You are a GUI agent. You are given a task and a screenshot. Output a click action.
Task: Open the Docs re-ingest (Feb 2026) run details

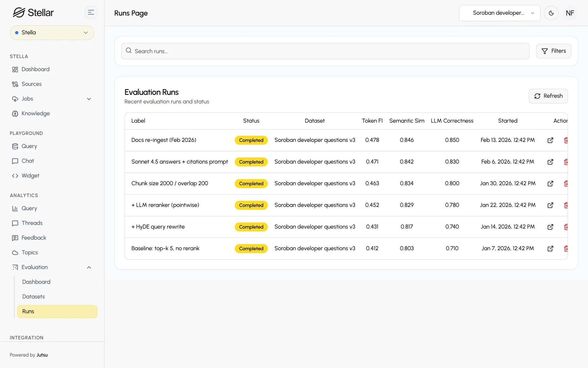click(x=550, y=140)
